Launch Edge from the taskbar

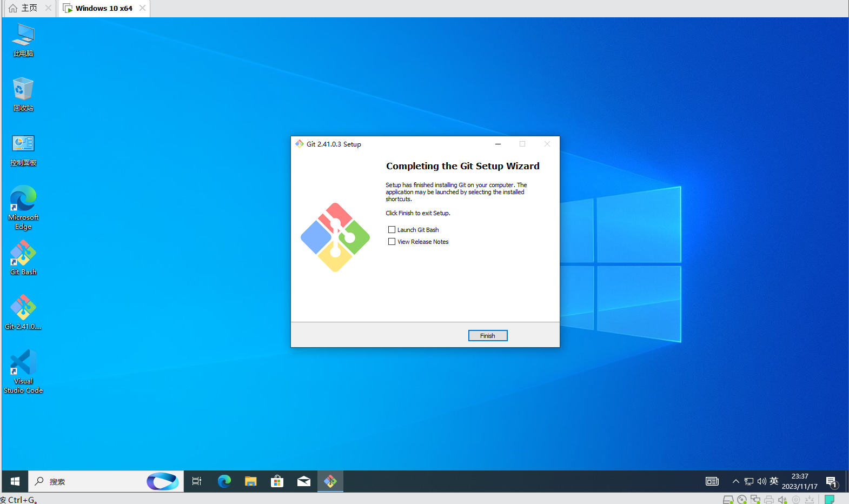click(x=224, y=481)
